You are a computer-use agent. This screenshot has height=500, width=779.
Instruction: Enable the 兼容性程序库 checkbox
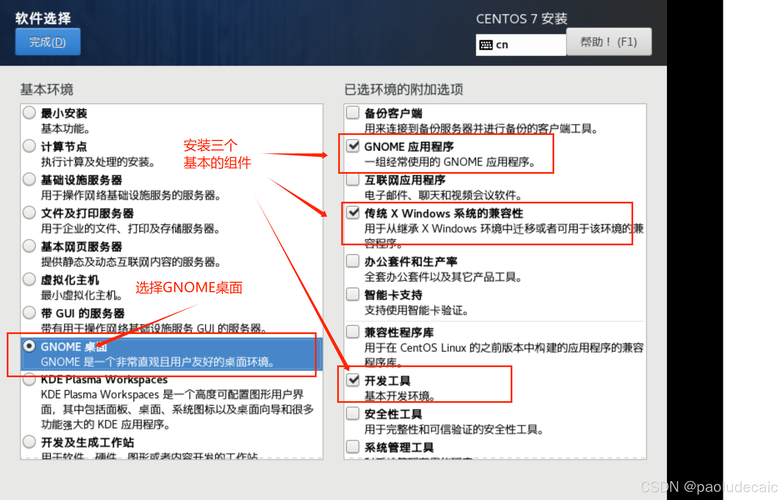(353, 332)
